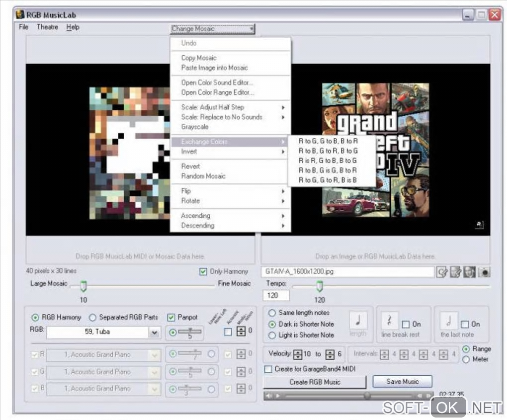507x420 pixels.
Task: Click the line break rest symbol icon
Action: [x=389, y=321]
